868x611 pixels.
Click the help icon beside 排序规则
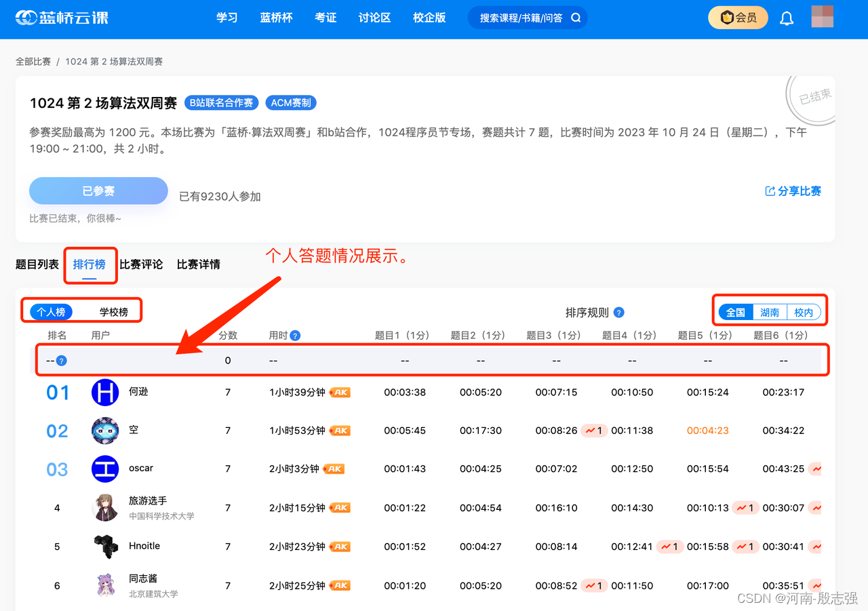click(618, 313)
